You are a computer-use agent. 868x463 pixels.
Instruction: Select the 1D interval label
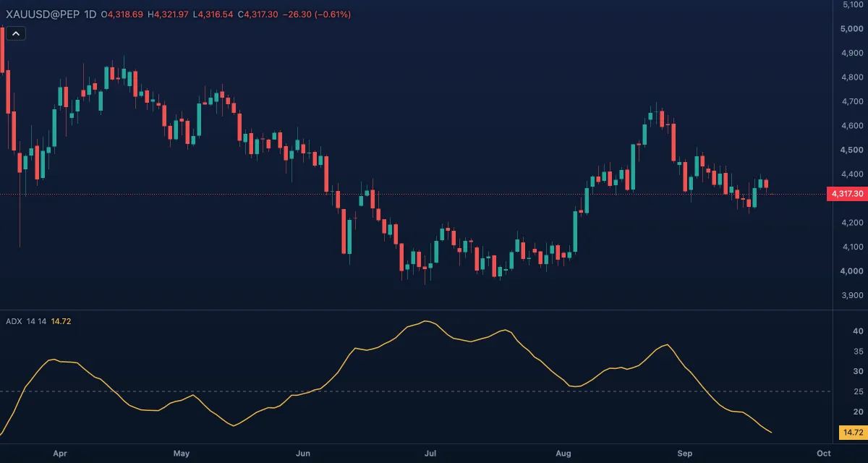90,14
